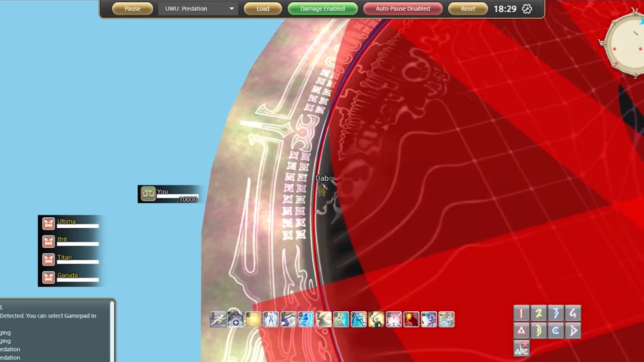This screenshot has width=644, height=362.
Task: Place waymark B
Action: tap(539, 331)
